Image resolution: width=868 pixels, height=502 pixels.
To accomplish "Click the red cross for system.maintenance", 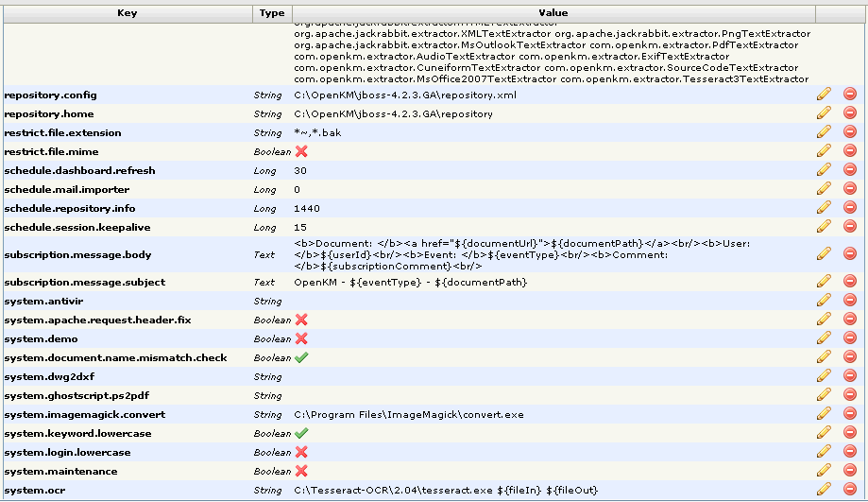I will click(301, 471).
